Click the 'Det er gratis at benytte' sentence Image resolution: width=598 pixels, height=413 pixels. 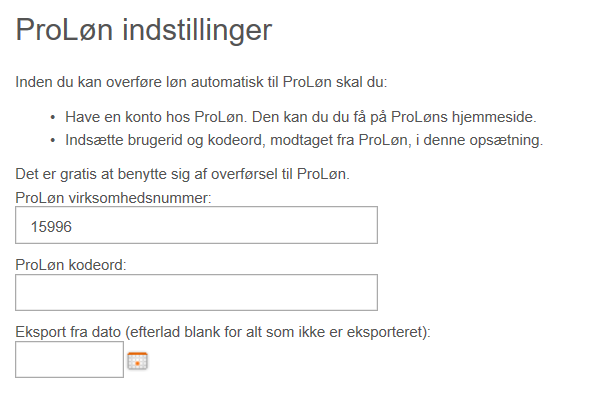click(x=182, y=174)
